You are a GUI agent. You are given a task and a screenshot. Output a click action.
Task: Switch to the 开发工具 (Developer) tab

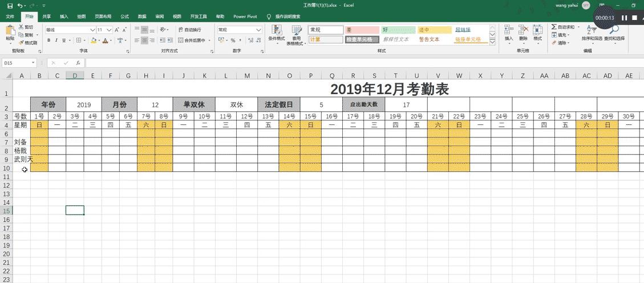click(x=199, y=17)
